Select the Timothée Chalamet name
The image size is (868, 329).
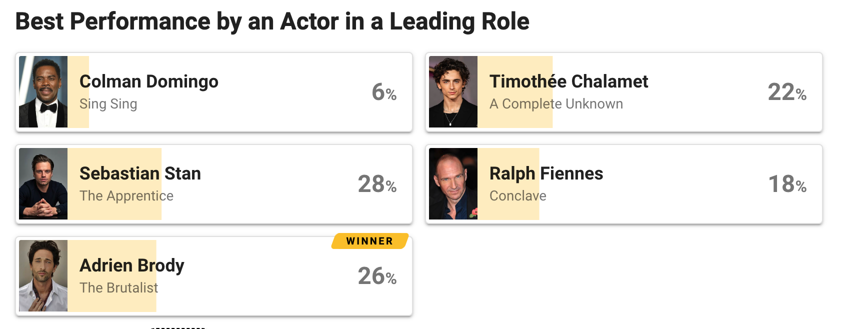pos(568,81)
